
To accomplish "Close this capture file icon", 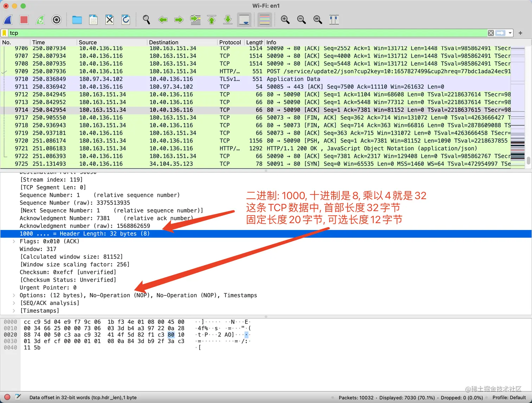I will [109, 20].
